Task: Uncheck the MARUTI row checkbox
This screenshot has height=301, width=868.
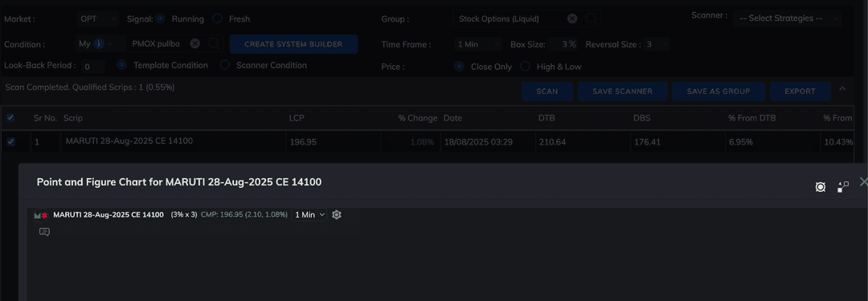Action: 10,142
